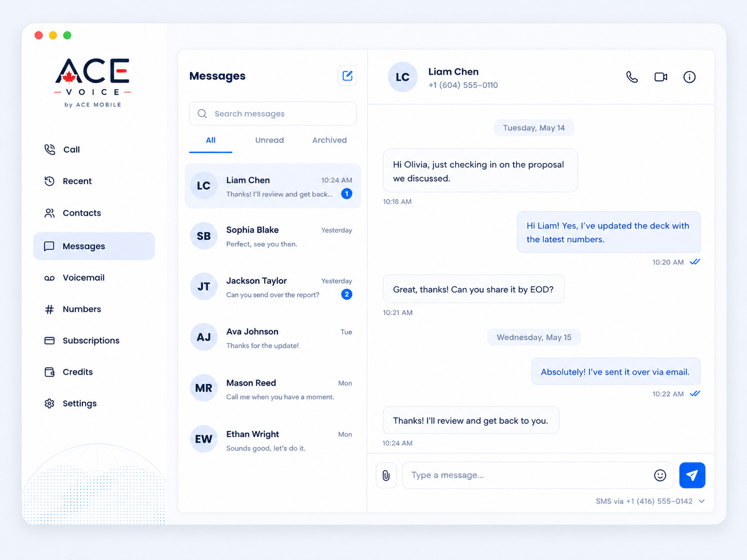Start a video call with Liam Chen
The width and height of the screenshot is (747, 560).
[x=661, y=77]
